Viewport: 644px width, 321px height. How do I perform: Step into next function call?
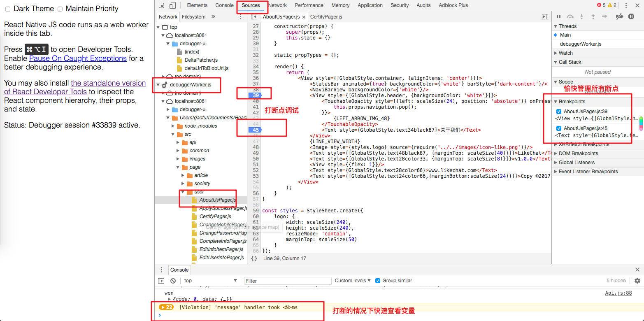(581, 16)
